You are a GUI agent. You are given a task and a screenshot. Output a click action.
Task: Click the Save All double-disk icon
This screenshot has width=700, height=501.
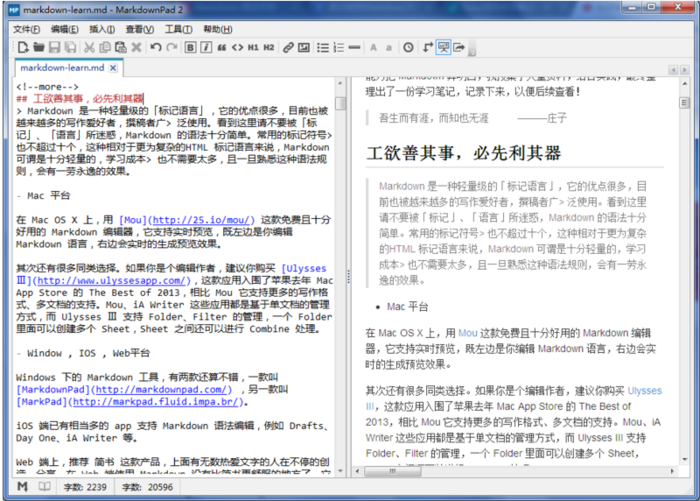pyautogui.click(x=70, y=47)
